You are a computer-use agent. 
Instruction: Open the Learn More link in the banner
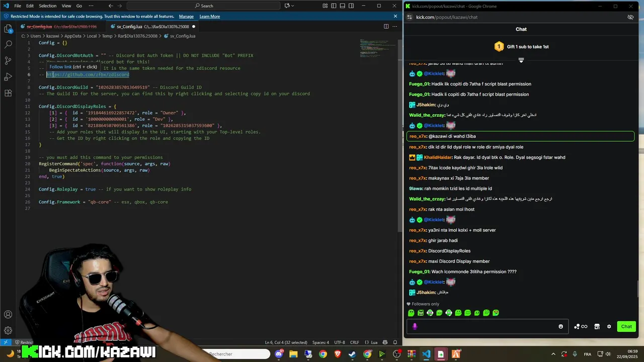(210, 16)
